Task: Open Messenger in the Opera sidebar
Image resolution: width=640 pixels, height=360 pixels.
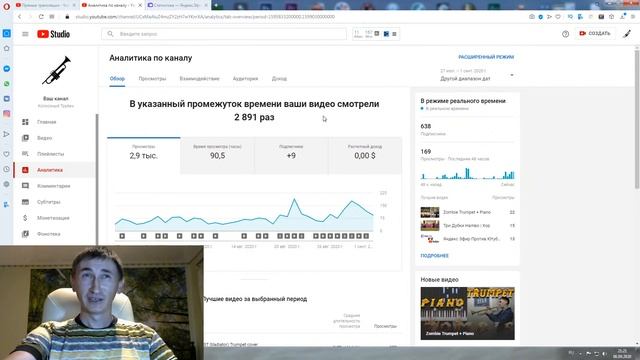Action: click(7, 69)
